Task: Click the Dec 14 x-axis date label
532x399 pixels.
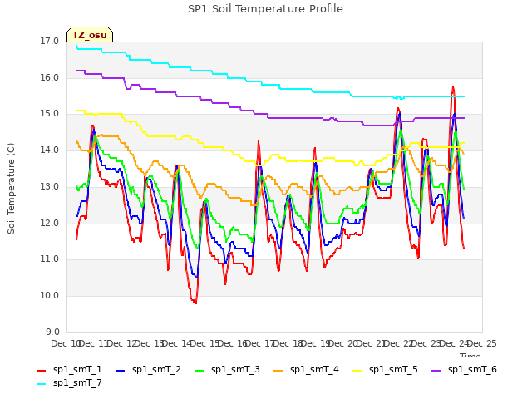Action: pyautogui.click(x=176, y=343)
